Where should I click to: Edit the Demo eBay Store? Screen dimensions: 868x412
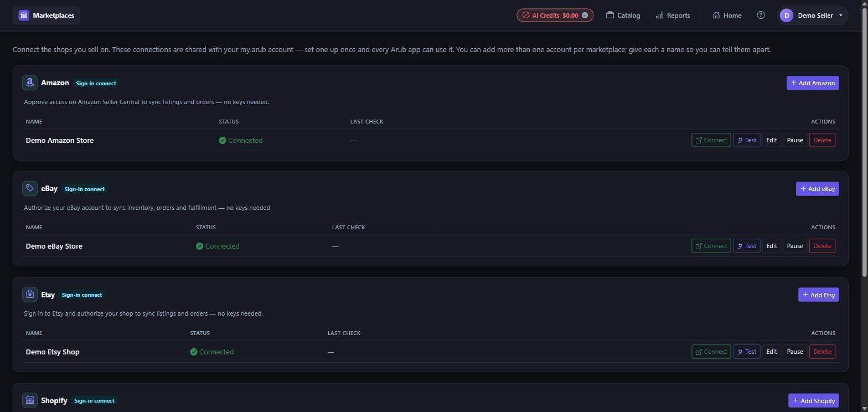[x=772, y=246]
